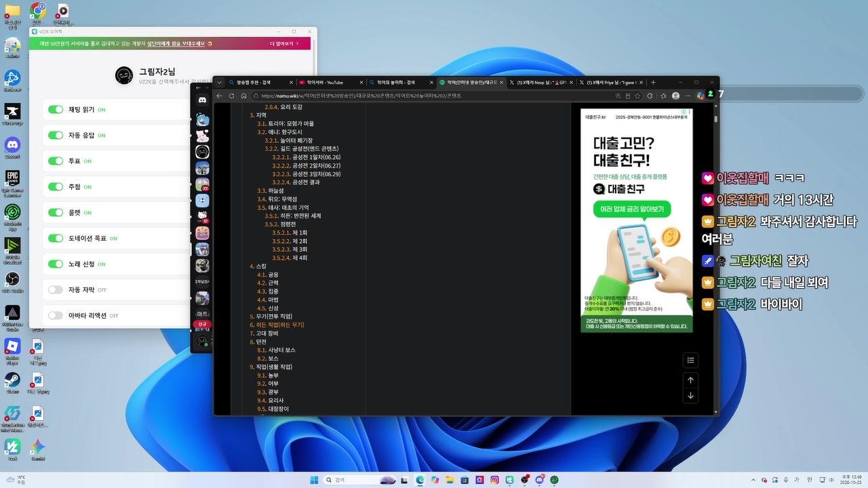Expand the browser tab search dropdown
This screenshot has width=868, height=488.
[219, 82]
